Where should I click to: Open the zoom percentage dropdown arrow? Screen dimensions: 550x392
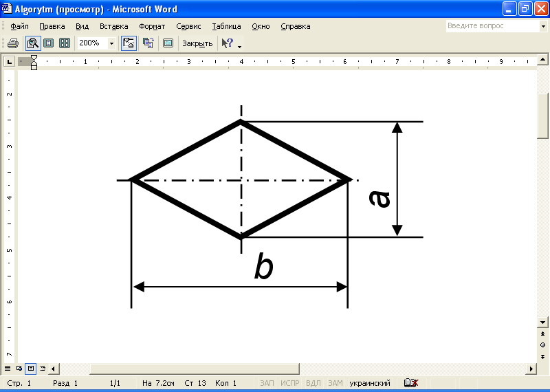click(111, 43)
